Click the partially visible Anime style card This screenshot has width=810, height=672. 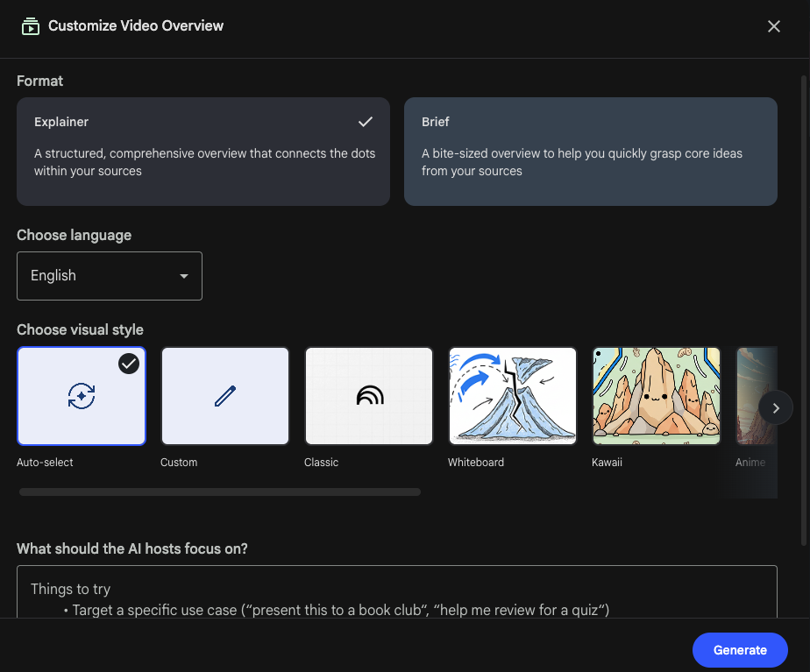[763, 396]
